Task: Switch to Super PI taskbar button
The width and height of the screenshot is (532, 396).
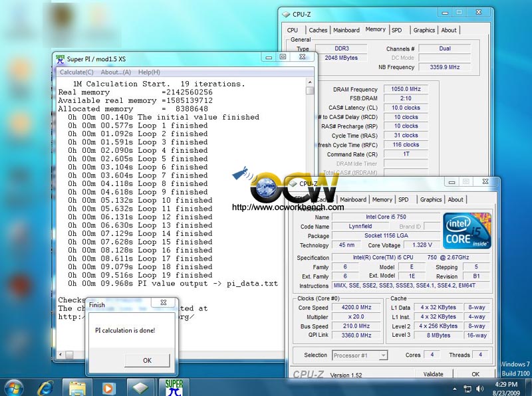Action: 174,387
